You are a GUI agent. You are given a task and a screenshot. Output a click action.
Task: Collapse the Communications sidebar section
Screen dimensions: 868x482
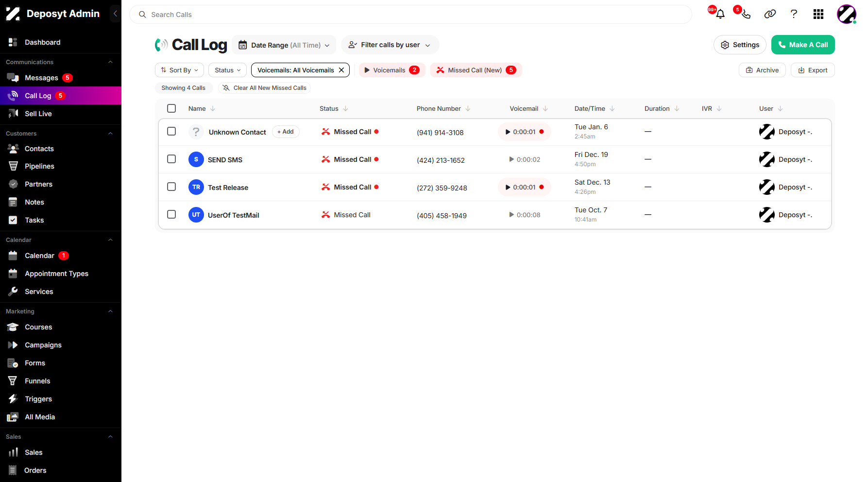click(110, 62)
